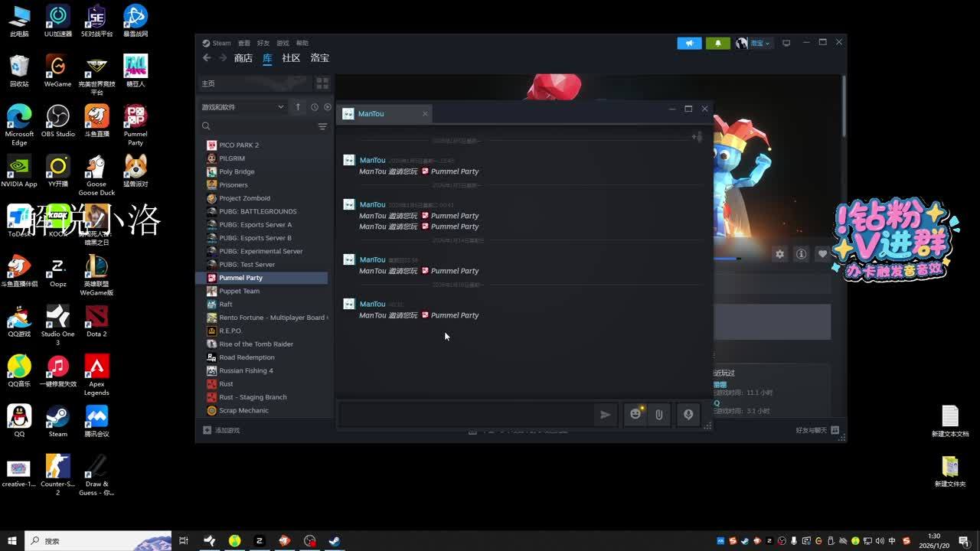Click the game info icon
The width and height of the screenshot is (980, 551).
(x=801, y=254)
